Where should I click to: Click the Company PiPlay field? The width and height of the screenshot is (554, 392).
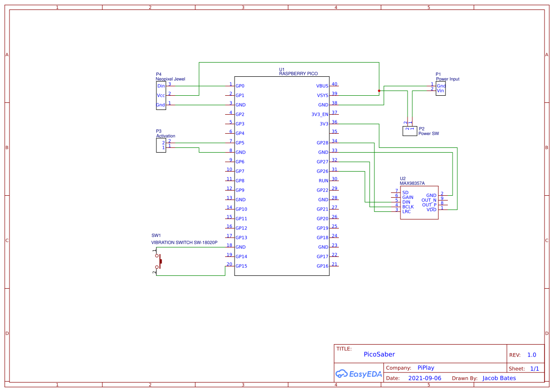coord(426,367)
